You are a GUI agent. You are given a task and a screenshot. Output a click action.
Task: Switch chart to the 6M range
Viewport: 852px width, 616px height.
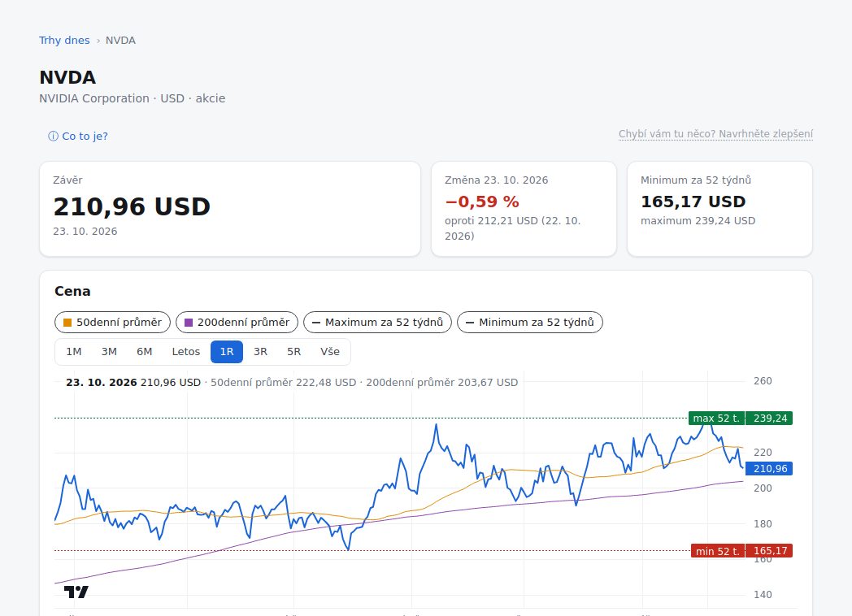(145, 351)
